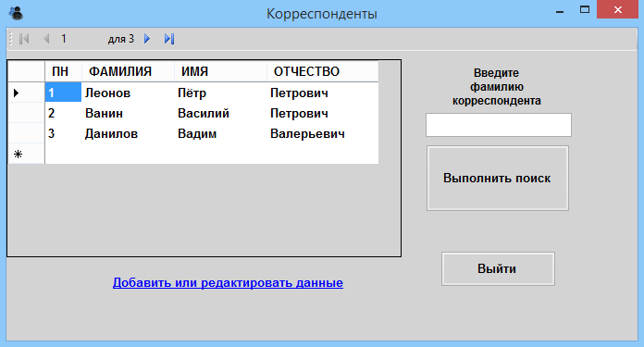Click the new row asterisk header
644x347 pixels.
pos(26,154)
